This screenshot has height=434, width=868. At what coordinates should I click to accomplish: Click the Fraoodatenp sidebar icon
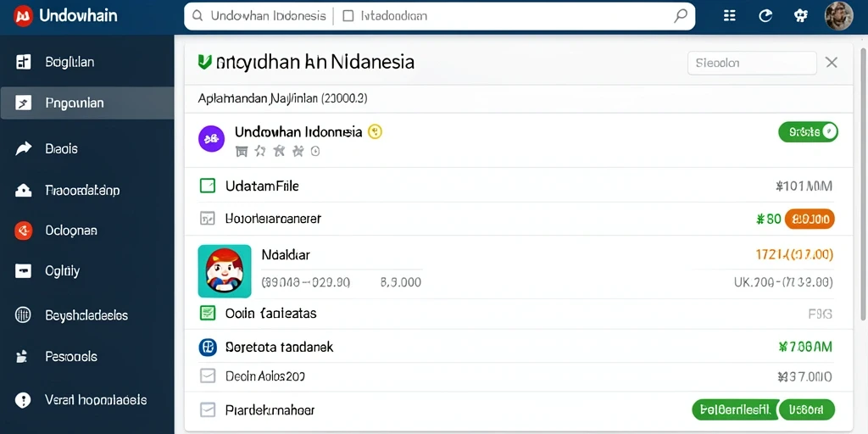[x=23, y=191]
